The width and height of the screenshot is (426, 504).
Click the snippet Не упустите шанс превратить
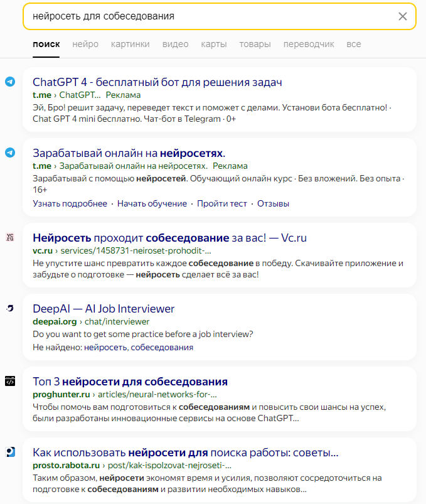[x=218, y=269]
